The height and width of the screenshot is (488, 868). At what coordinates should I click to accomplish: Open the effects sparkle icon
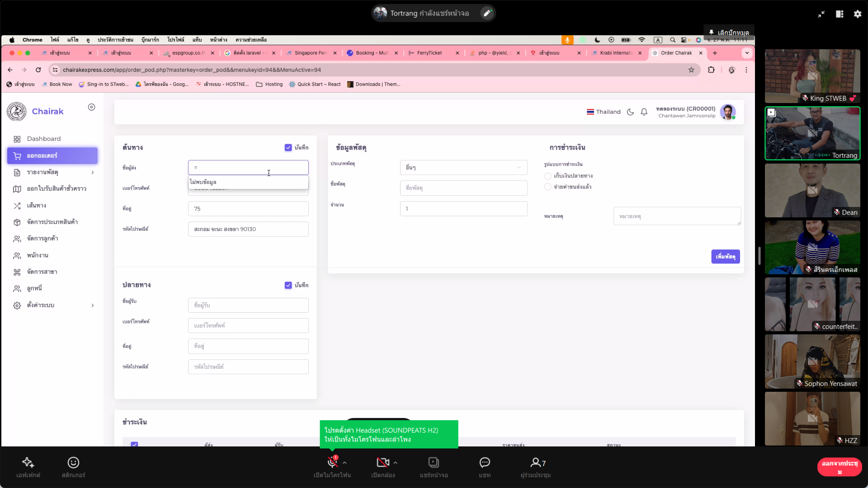pos(28,462)
